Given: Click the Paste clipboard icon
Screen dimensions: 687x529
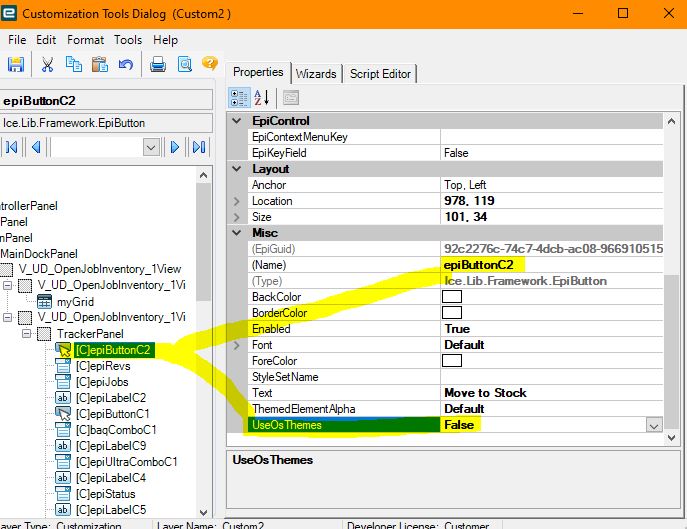Looking at the screenshot, I should tap(100, 65).
